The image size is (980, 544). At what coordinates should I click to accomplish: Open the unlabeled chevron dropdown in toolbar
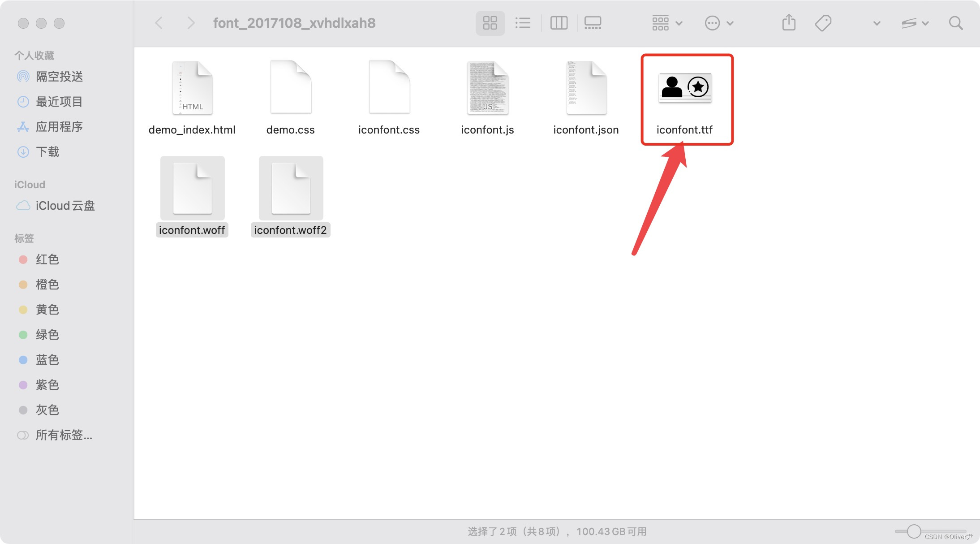(877, 23)
